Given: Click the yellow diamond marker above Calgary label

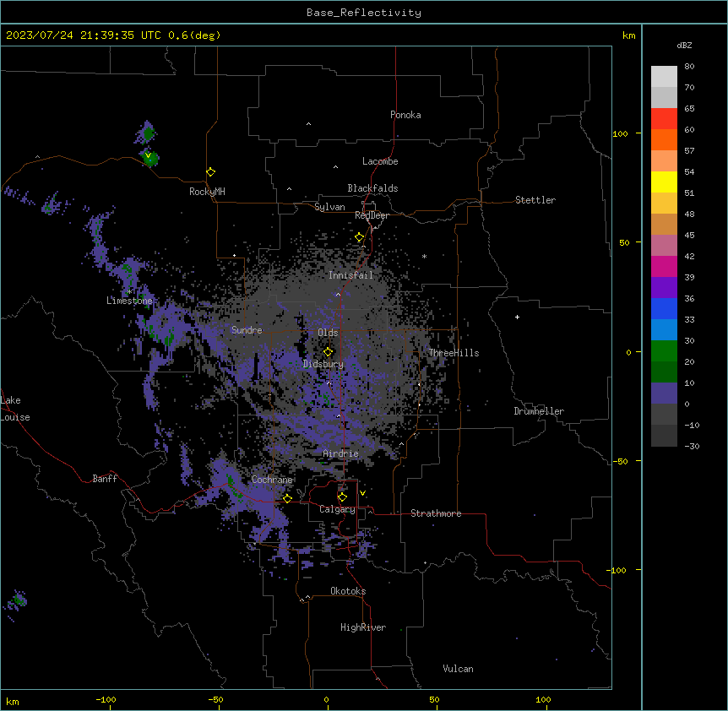Looking at the screenshot, I should tap(342, 497).
